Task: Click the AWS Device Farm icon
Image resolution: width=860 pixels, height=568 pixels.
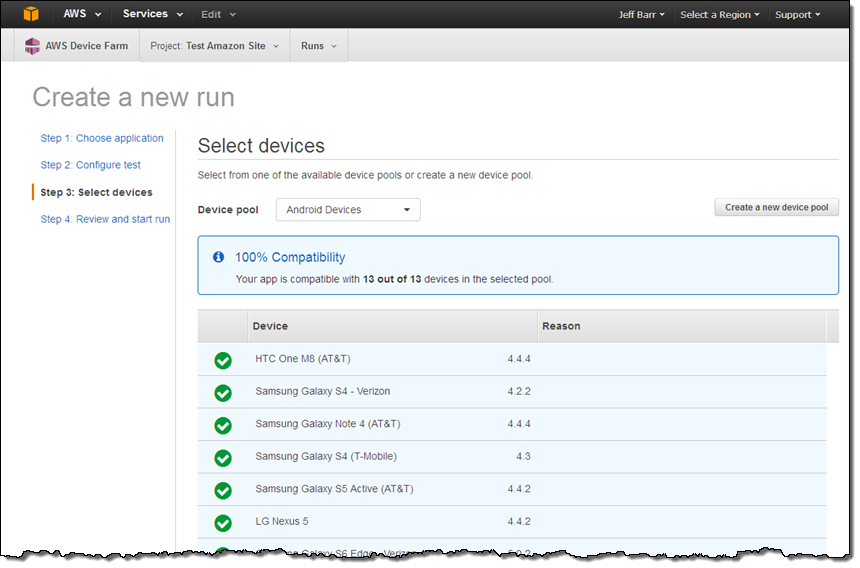Action: 33,46
